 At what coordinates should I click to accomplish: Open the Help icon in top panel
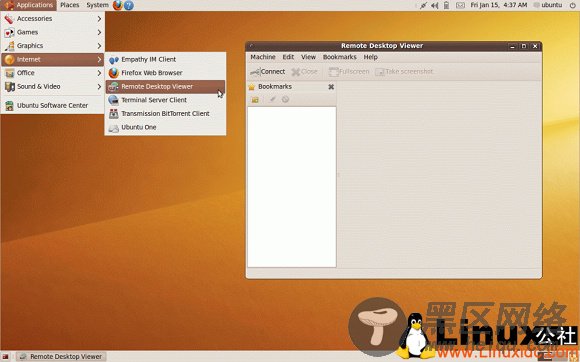pyautogui.click(x=129, y=5)
